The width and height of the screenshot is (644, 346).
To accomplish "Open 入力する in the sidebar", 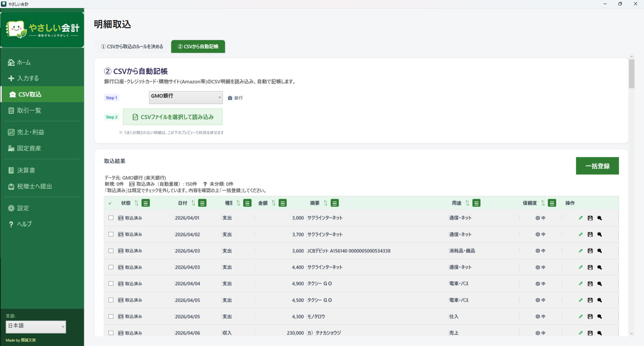I will click(x=42, y=78).
